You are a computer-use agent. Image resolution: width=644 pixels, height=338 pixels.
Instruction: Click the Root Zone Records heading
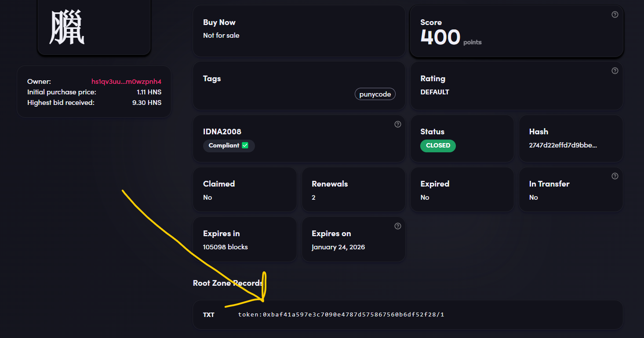click(x=228, y=283)
